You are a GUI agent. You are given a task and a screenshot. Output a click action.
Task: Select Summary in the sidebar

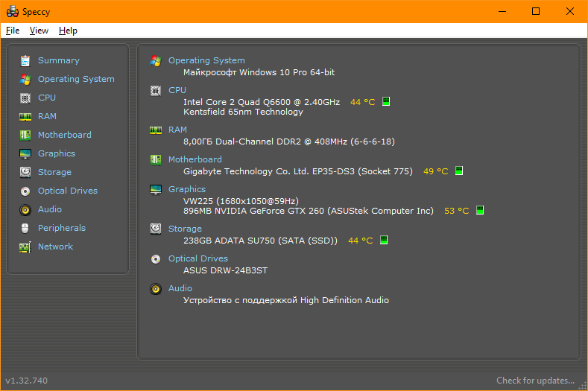[x=58, y=60]
